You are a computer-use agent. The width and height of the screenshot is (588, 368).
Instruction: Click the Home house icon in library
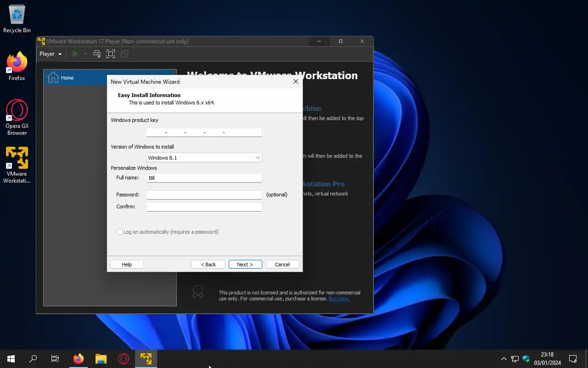pyautogui.click(x=53, y=77)
